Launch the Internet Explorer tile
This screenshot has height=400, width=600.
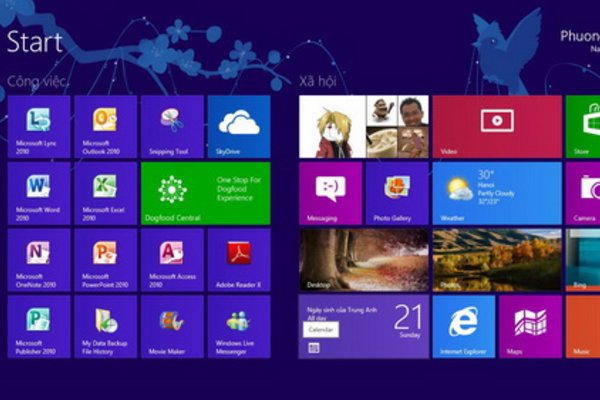[x=464, y=327]
